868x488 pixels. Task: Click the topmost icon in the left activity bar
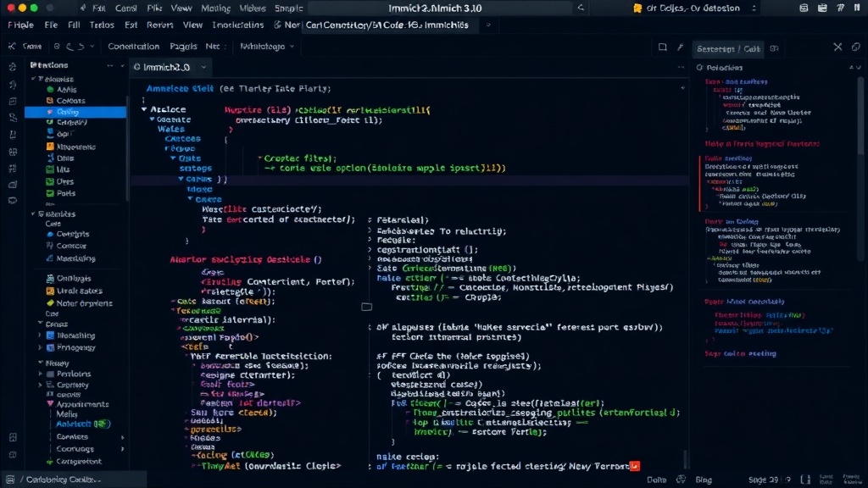(x=13, y=67)
